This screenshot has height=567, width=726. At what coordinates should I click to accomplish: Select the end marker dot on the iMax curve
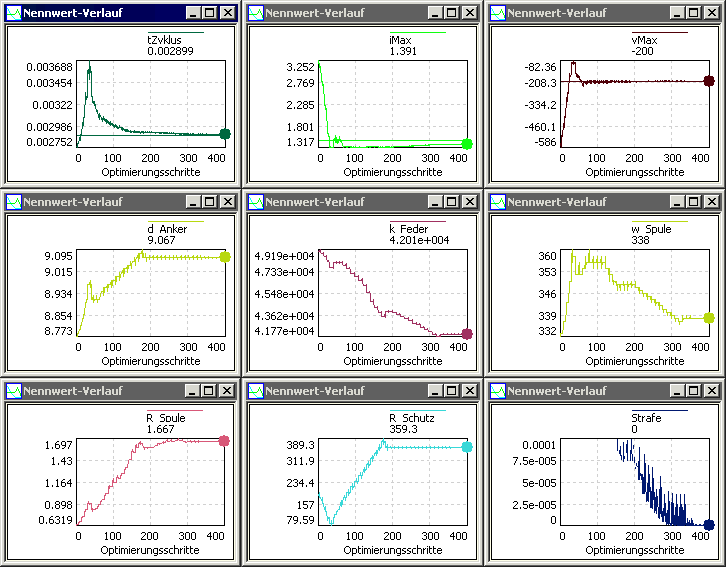pyautogui.click(x=467, y=144)
